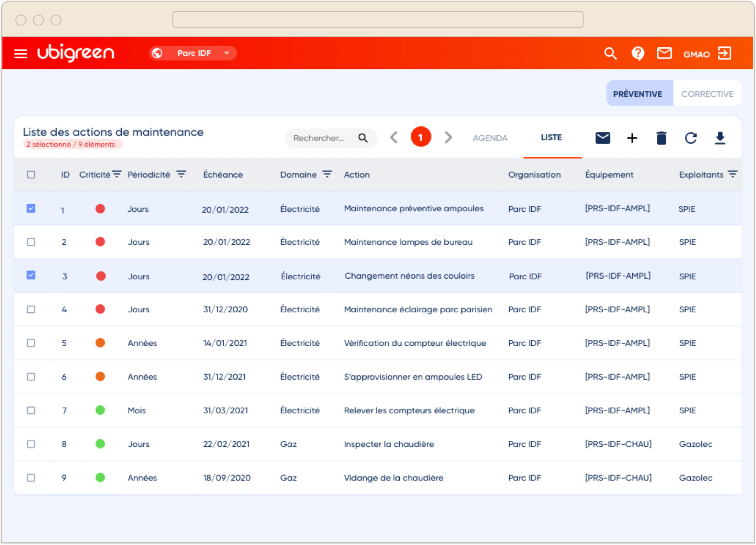Viewport: 756px width, 545px height.
Task: Toggle the select-all header checkbox
Action: 31,175
